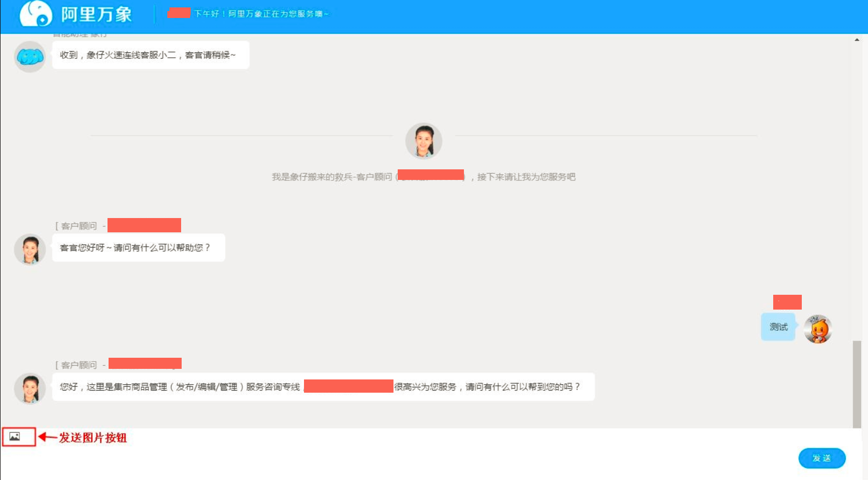Click the '集市商品管理' service hotline message bubble
The image size is (868, 480).
(323, 387)
